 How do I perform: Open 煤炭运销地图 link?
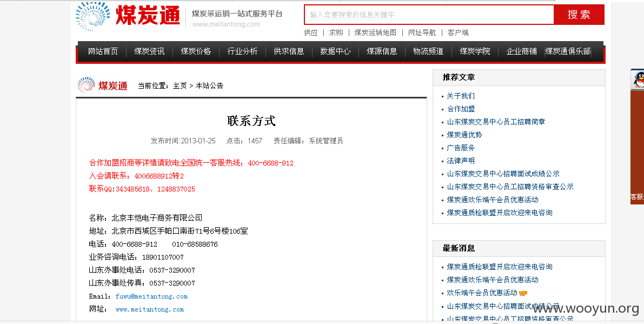point(375,32)
